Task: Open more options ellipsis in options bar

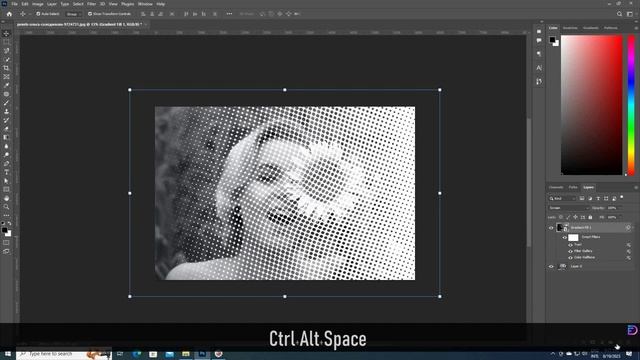Action: [229, 14]
